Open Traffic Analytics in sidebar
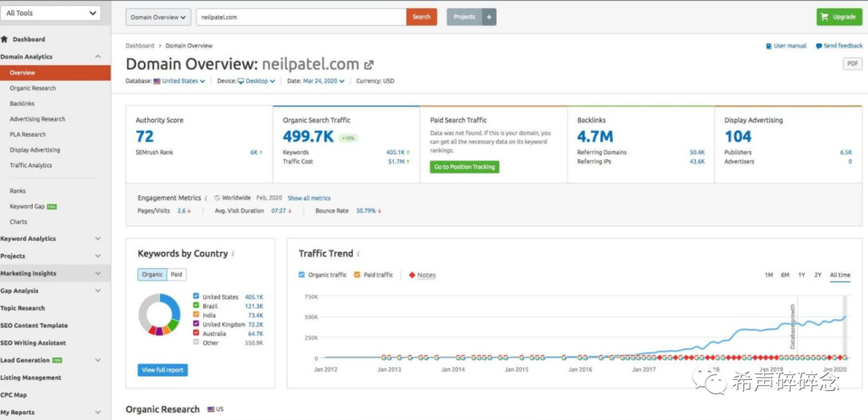Viewport: 868px width, 420px height. click(x=31, y=165)
